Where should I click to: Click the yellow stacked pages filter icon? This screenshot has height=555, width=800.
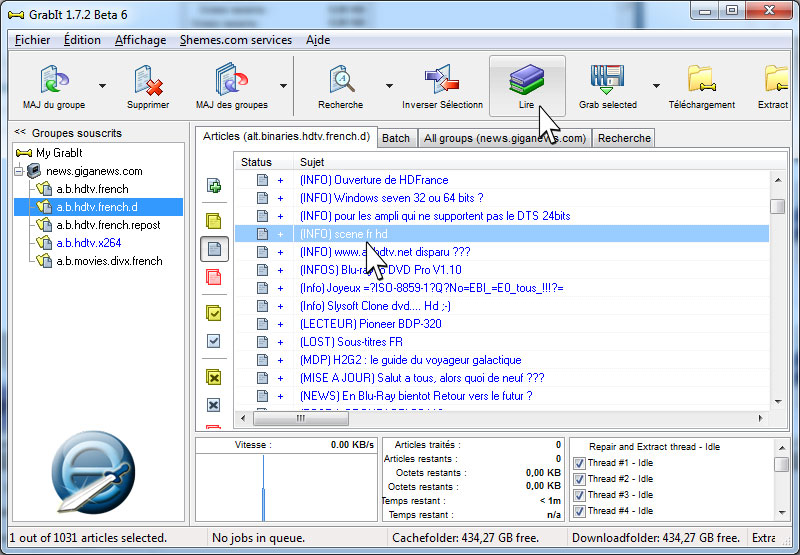click(x=214, y=221)
